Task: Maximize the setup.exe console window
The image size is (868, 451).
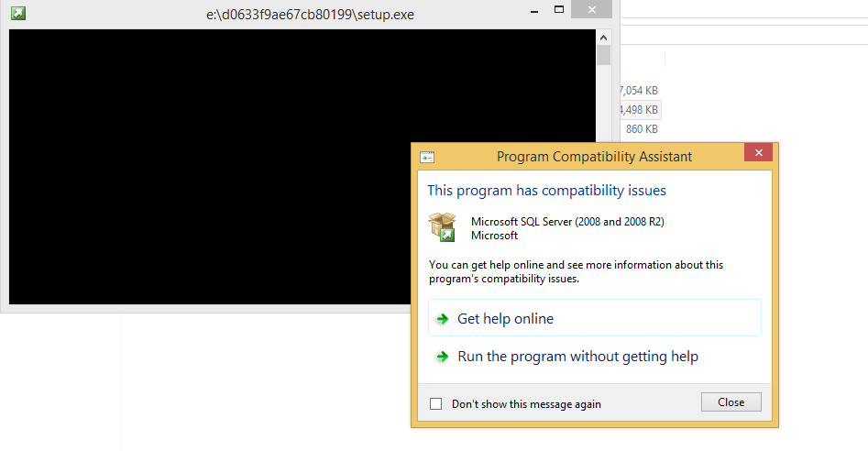Action: (559, 9)
